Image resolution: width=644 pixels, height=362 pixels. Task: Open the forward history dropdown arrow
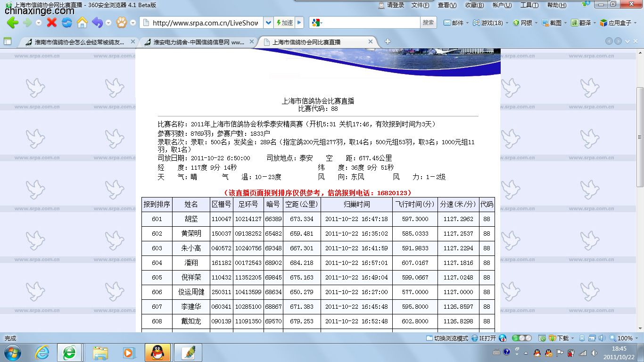(39, 23)
